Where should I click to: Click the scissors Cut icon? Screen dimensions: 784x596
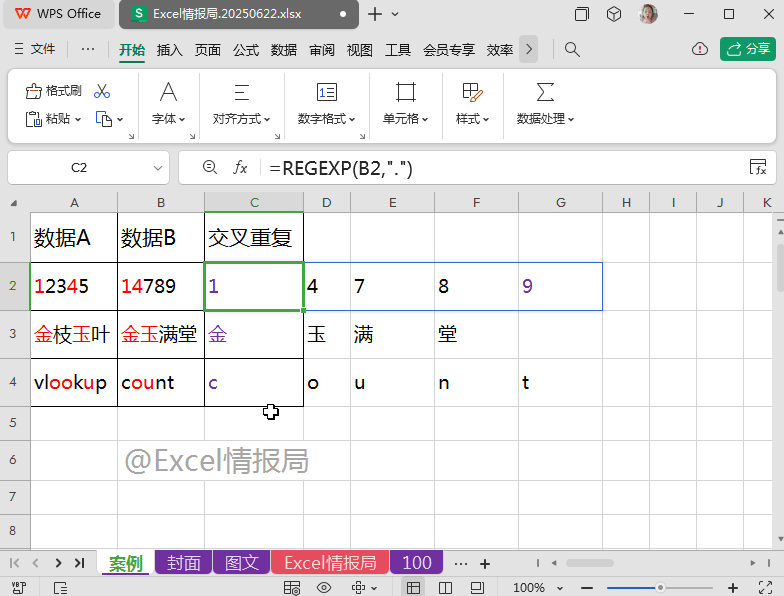102,91
